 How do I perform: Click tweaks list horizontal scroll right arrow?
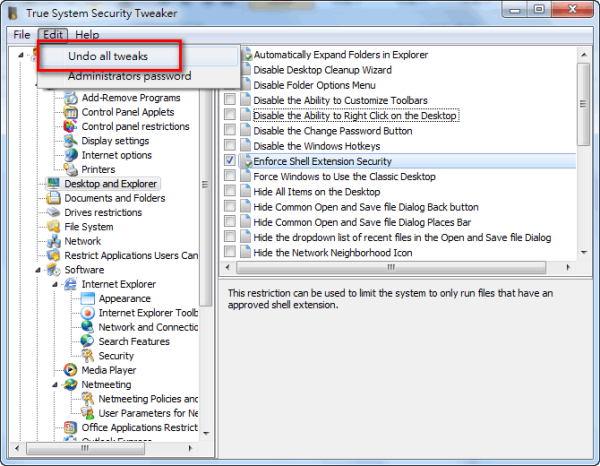click(568, 267)
